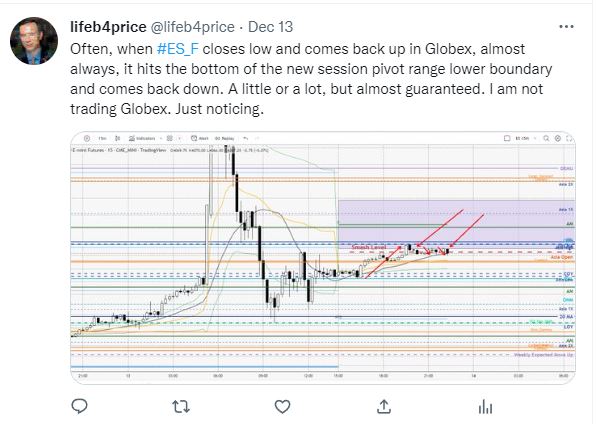Select the undo arrow in chart toolbar
This screenshot has height=424, width=597.
click(246, 138)
